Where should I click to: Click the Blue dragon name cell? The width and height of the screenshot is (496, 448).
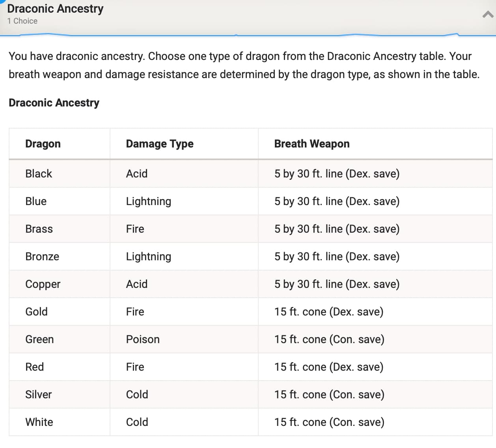click(x=60, y=201)
